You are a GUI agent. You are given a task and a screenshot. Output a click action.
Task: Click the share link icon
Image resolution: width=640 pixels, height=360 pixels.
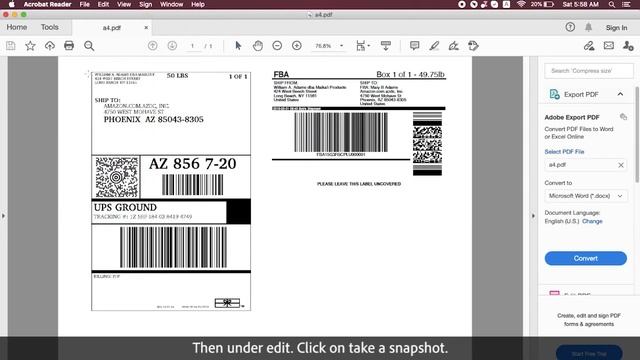(589, 46)
